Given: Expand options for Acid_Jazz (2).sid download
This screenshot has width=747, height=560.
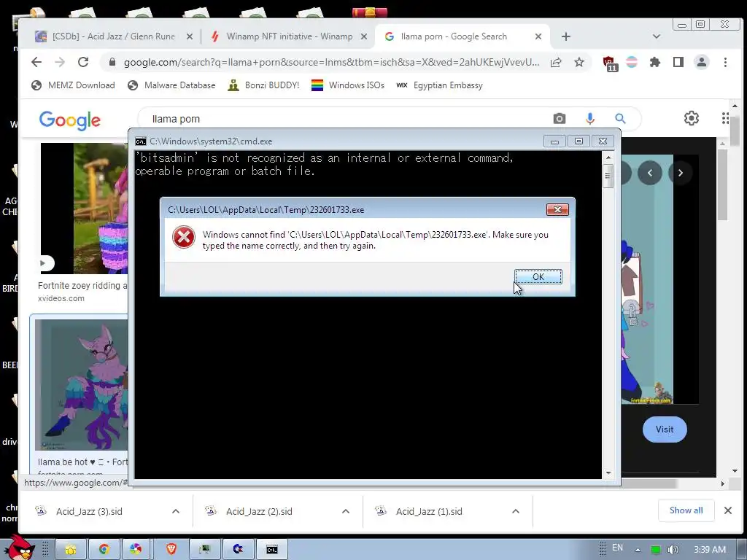Looking at the screenshot, I should coord(345,511).
